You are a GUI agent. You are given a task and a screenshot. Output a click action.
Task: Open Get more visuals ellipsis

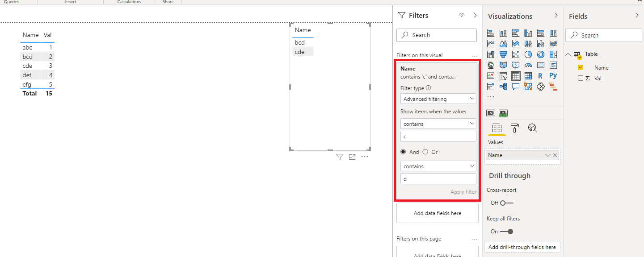(491, 96)
